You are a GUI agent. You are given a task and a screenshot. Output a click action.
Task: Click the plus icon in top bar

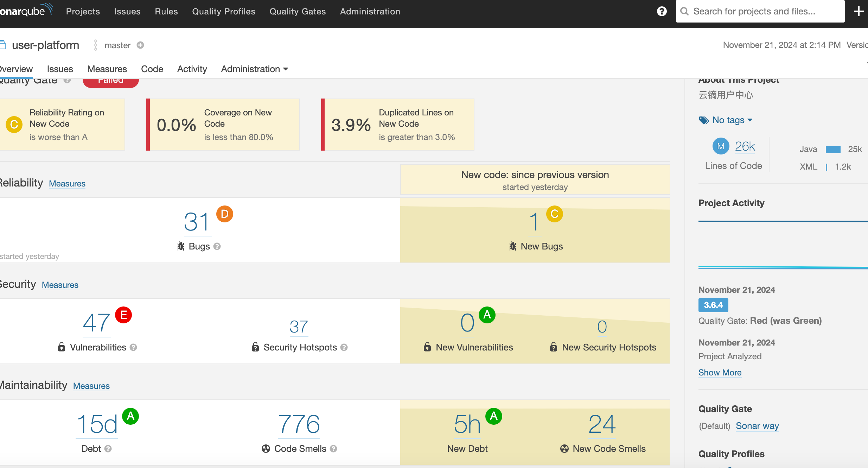pos(859,11)
